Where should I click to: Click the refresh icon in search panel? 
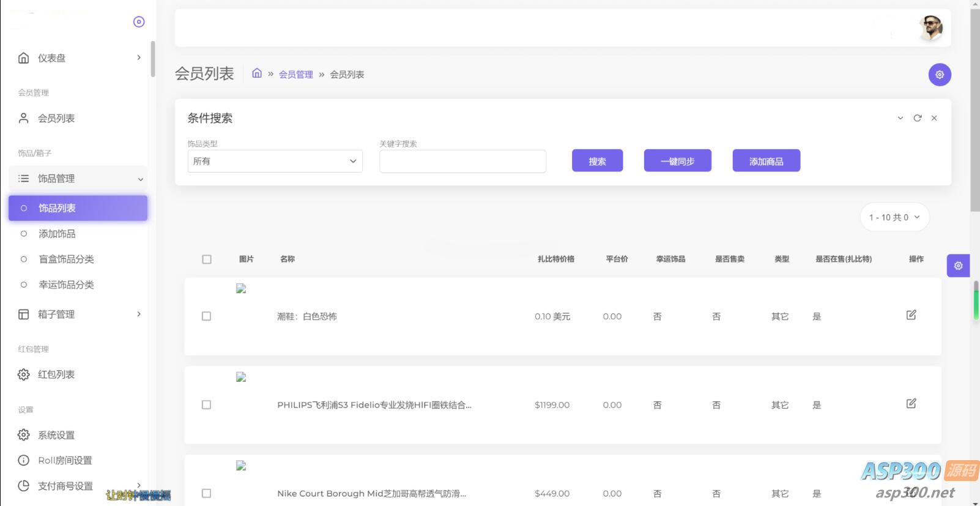tap(917, 118)
